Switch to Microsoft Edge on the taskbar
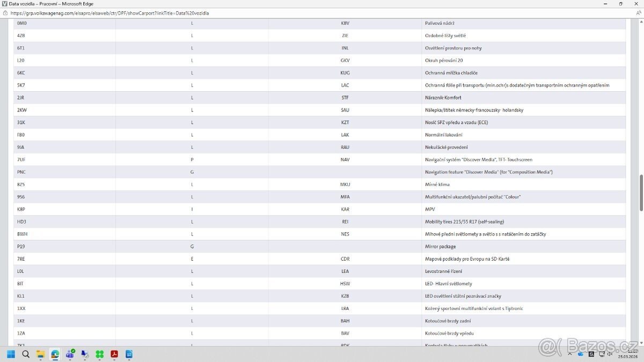Viewport: 644px width, 362px height. (x=55, y=354)
